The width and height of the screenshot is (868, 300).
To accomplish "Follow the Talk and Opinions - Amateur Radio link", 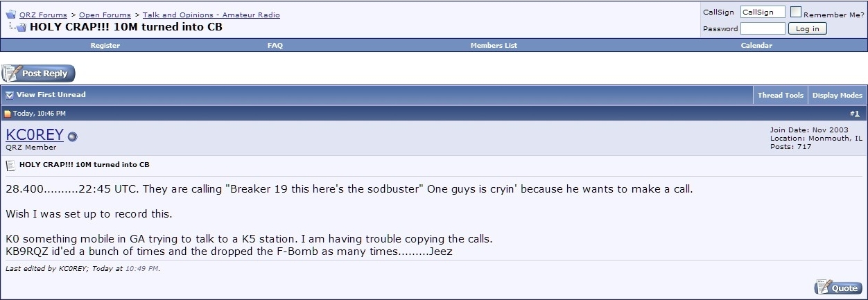I will pyautogui.click(x=211, y=15).
